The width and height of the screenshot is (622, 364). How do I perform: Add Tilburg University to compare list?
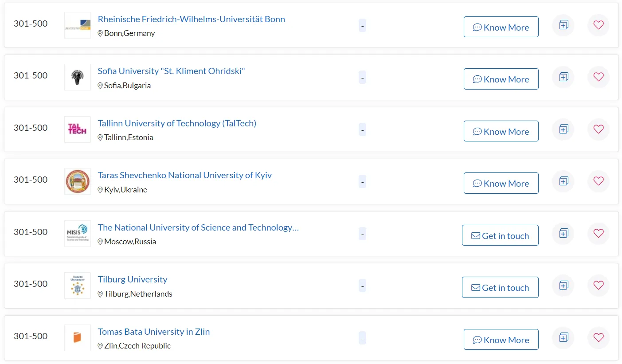pyautogui.click(x=563, y=286)
